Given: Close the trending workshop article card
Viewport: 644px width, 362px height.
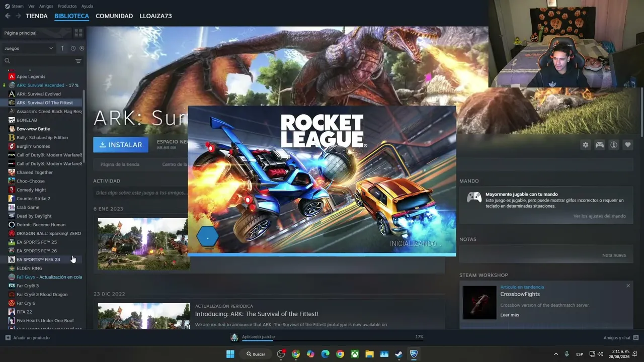Looking at the screenshot, I should [628, 286].
